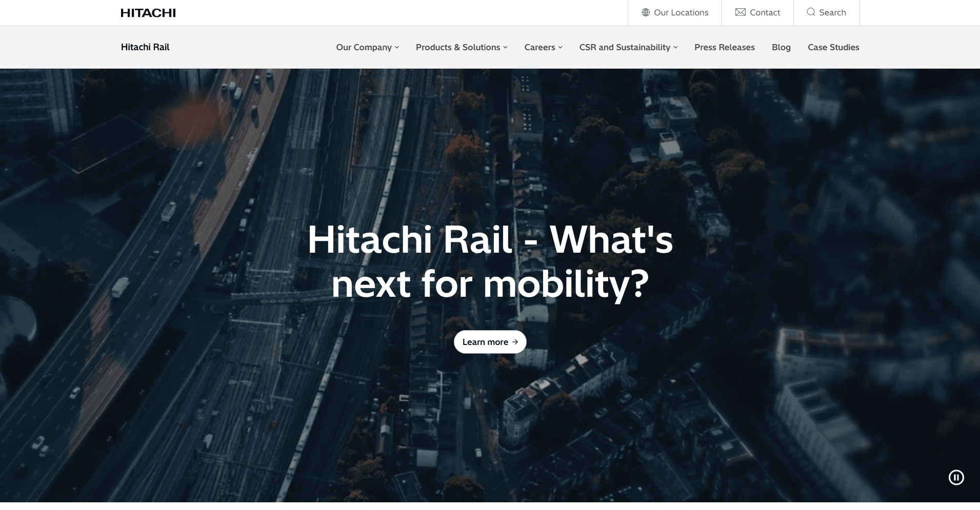Open the Our Company menu
Image resolution: width=980 pixels, height=510 pixels.
[x=364, y=47]
